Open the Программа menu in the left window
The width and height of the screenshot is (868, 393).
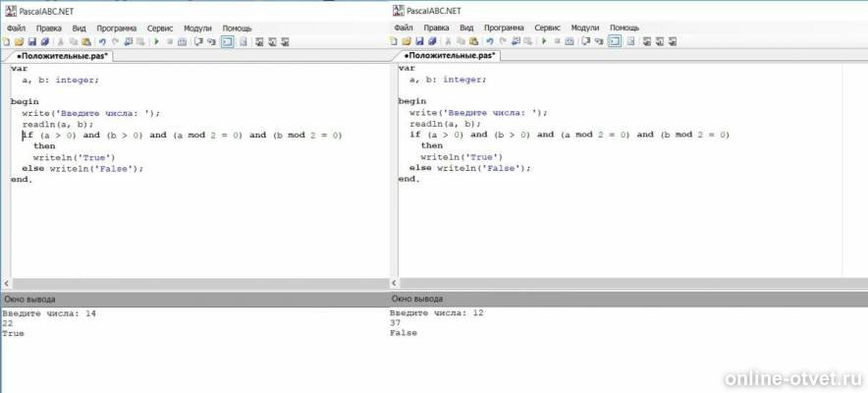(118, 28)
